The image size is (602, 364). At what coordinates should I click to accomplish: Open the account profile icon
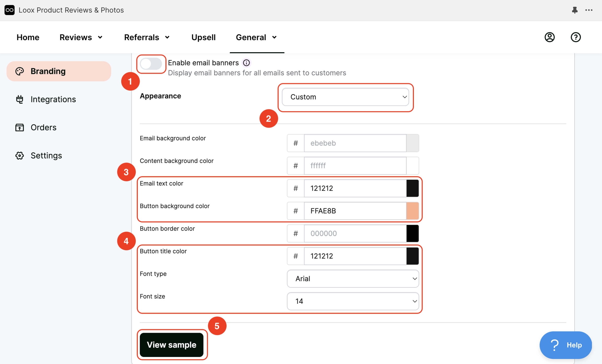[x=549, y=37]
